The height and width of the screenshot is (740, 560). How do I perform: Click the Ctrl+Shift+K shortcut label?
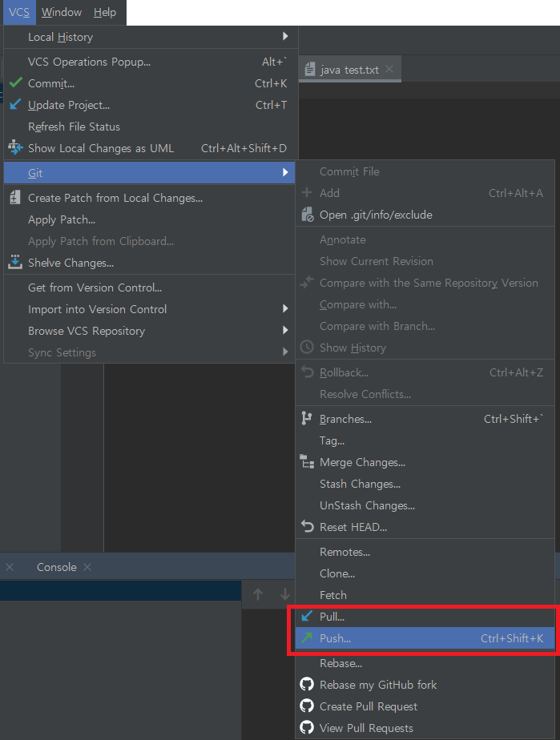(512, 638)
